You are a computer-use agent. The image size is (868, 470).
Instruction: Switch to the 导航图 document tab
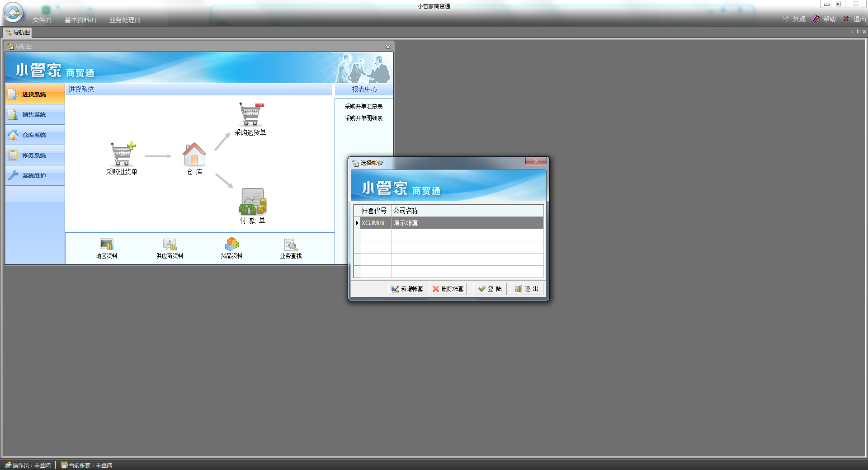[x=18, y=33]
